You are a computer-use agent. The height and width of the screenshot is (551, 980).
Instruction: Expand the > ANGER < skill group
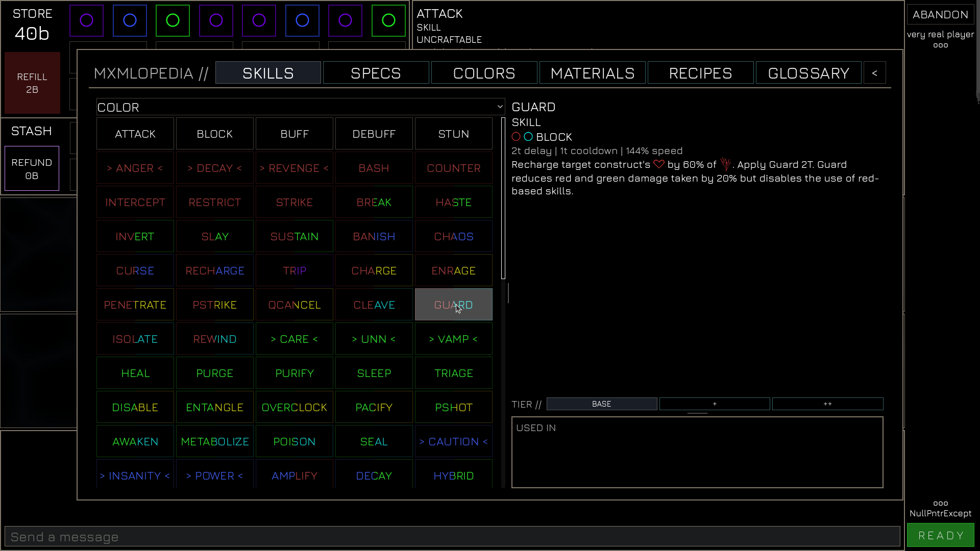pos(135,168)
